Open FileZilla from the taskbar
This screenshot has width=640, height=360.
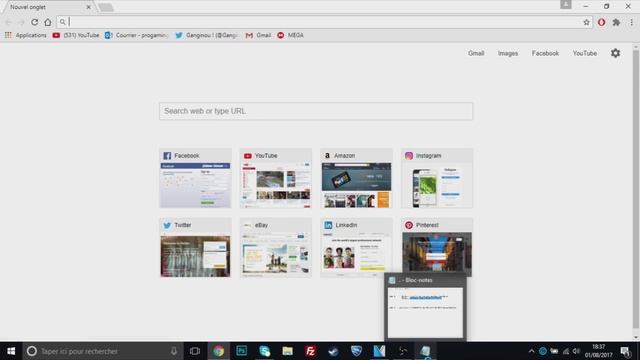point(310,351)
